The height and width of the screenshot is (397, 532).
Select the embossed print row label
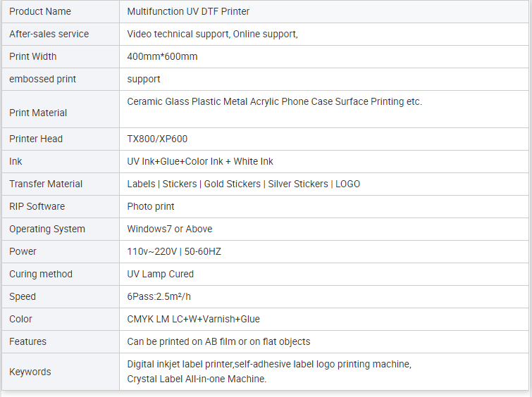42,79
